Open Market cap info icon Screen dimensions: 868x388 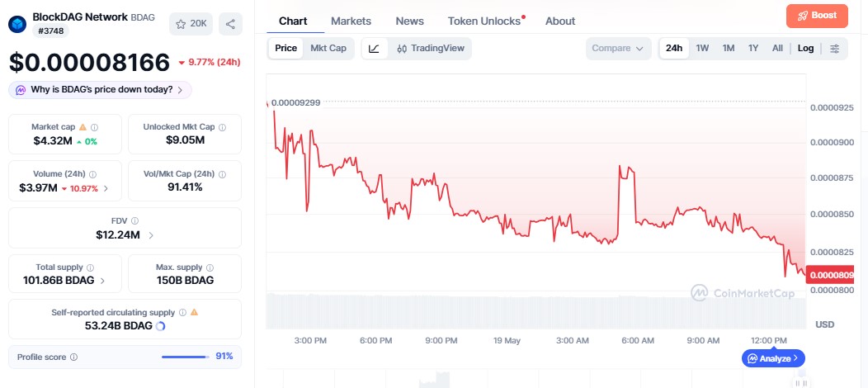(x=95, y=127)
